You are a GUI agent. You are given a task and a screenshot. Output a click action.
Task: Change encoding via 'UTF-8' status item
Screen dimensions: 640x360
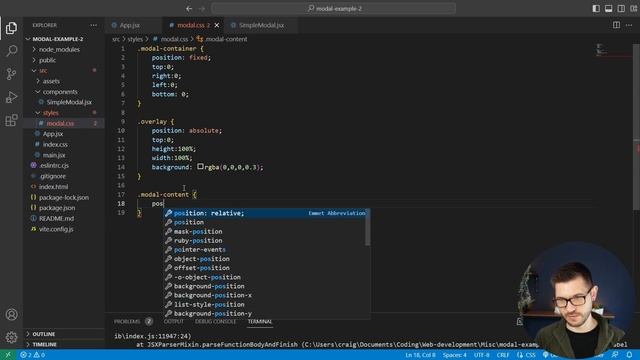point(482,355)
